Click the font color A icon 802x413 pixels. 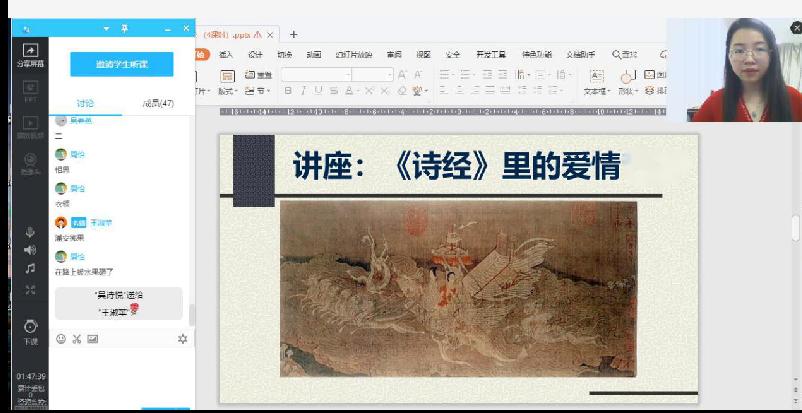click(349, 91)
